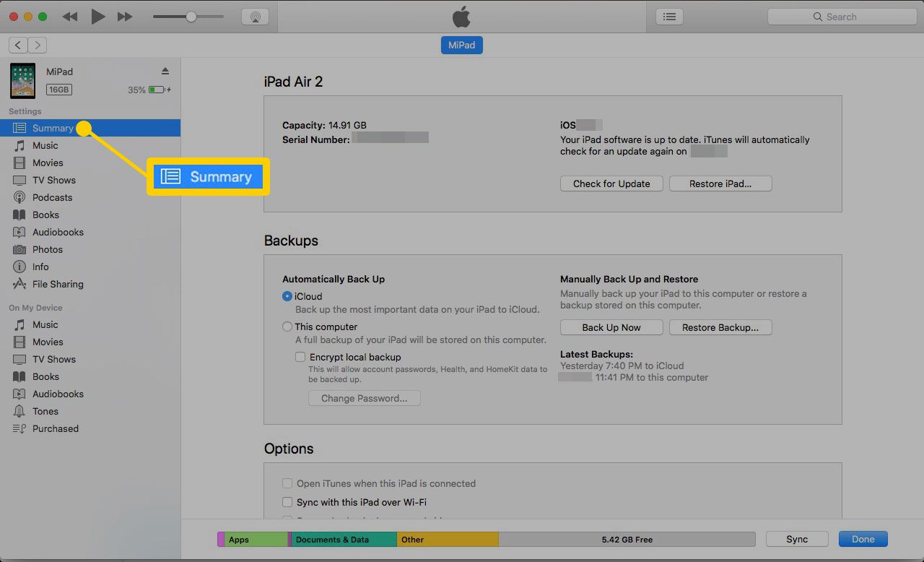Select the Audiobooks icon under On My Device
The image size is (924, 562).
point(19,394)
